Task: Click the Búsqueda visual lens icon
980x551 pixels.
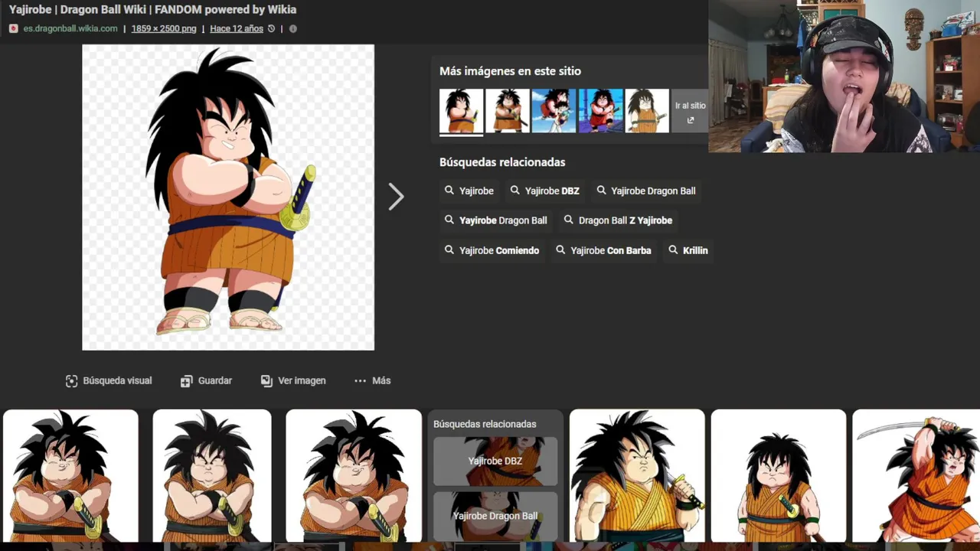Action: coord(71,381)
